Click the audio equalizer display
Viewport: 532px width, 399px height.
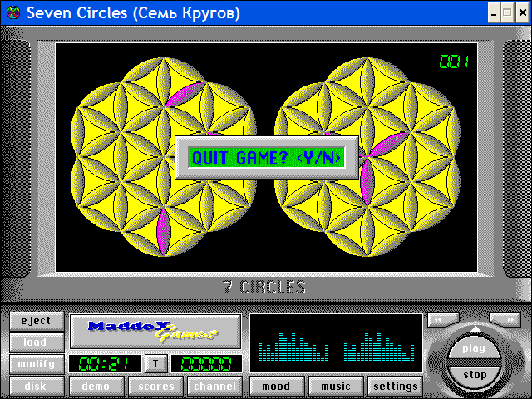pos(336,343)
